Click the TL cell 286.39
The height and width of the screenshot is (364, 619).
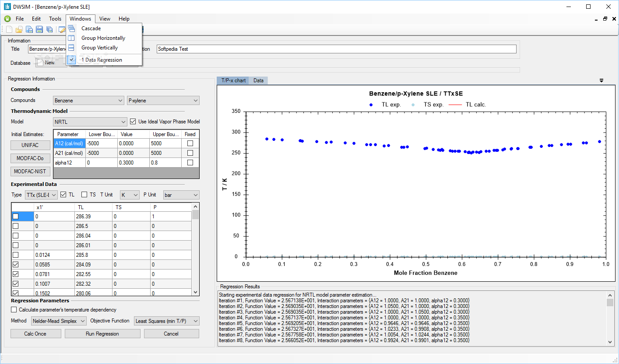[x=93, y=217]
